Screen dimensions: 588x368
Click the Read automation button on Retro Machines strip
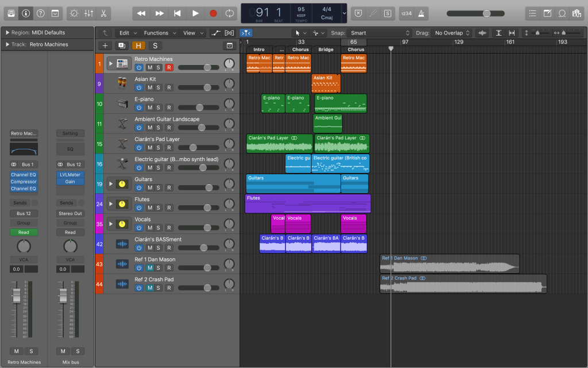tap(24, 232)
